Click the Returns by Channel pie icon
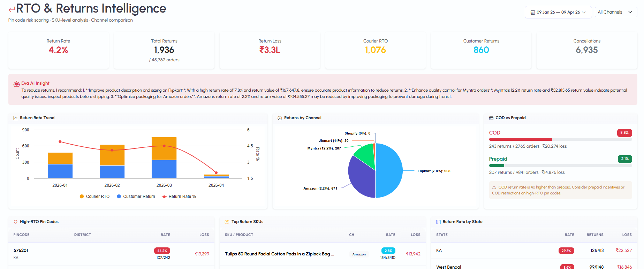Screen dimensions: 644x269 pos(280,118)
